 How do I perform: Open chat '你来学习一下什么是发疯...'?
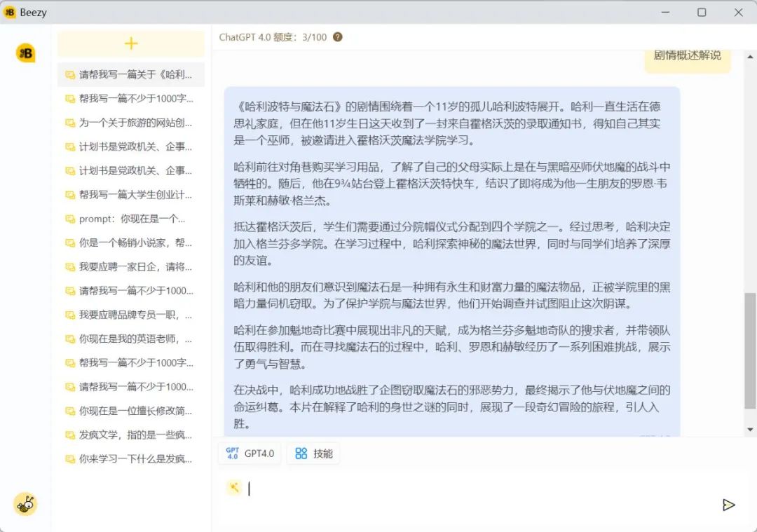(x=131, y=459)
